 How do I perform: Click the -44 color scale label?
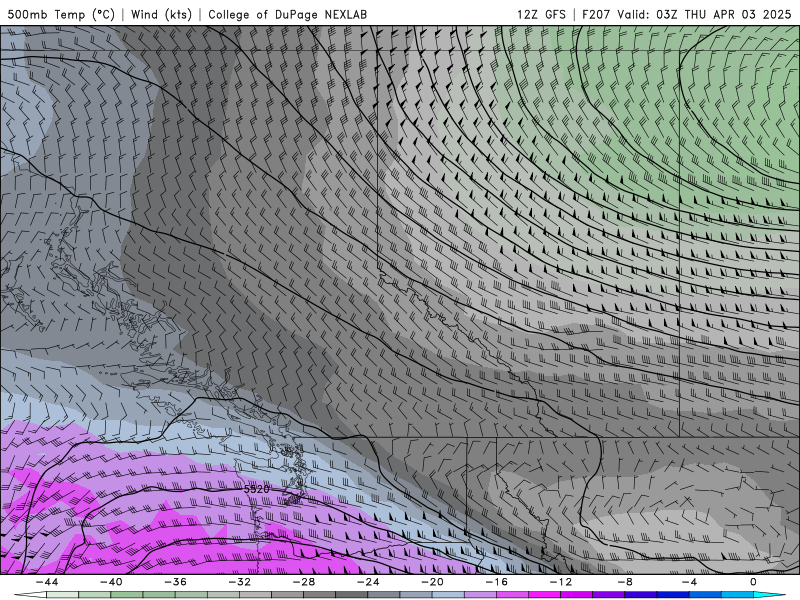pyautogui.click(x=47, y=582)
